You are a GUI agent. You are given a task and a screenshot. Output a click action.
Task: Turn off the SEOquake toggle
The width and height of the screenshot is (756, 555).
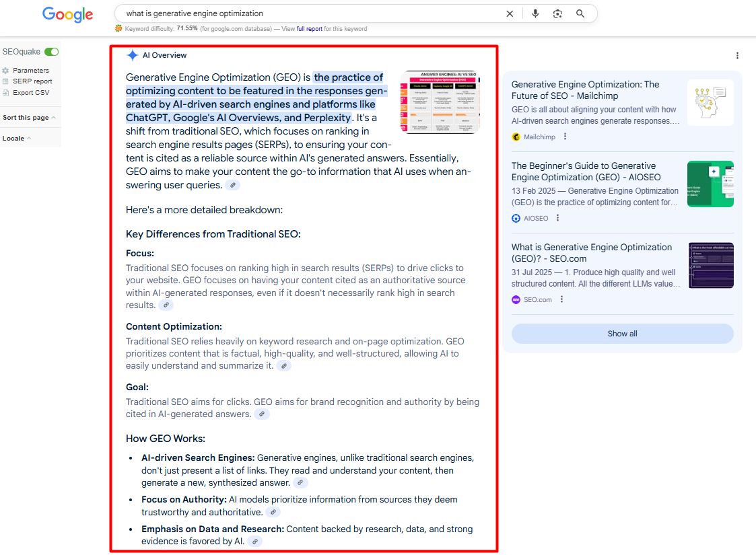[52, 52]
